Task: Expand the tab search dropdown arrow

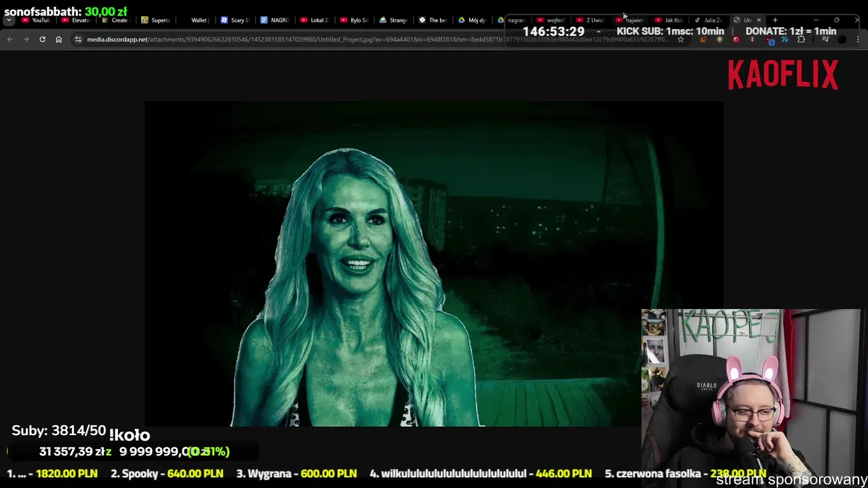Action: pyautogui.click(x=9, y=20)
